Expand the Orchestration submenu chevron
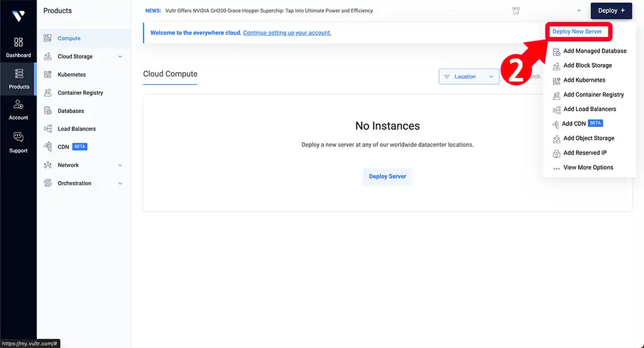644x348 pixels. (x=120, y=183)
